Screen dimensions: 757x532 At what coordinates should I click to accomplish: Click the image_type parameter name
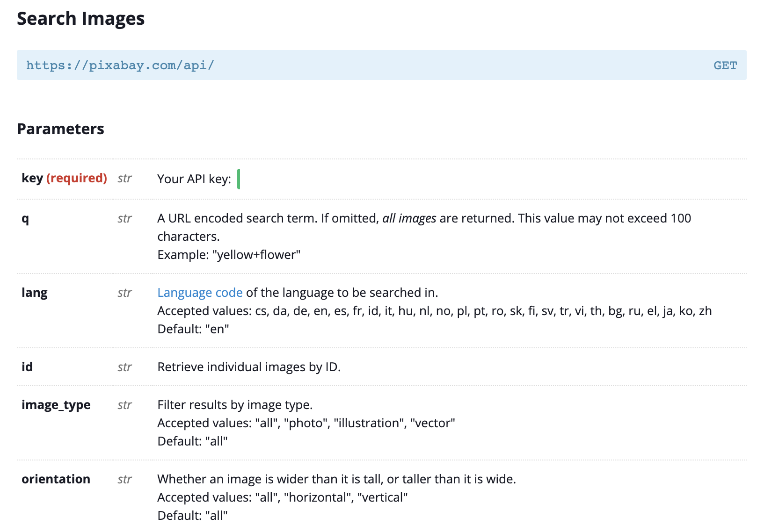[x=56, y=405]
